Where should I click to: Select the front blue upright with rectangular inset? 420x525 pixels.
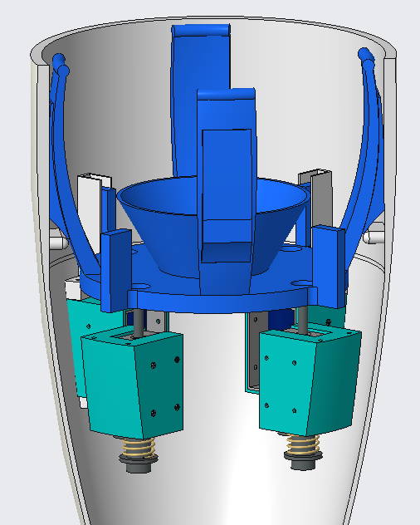click(227, 191)
